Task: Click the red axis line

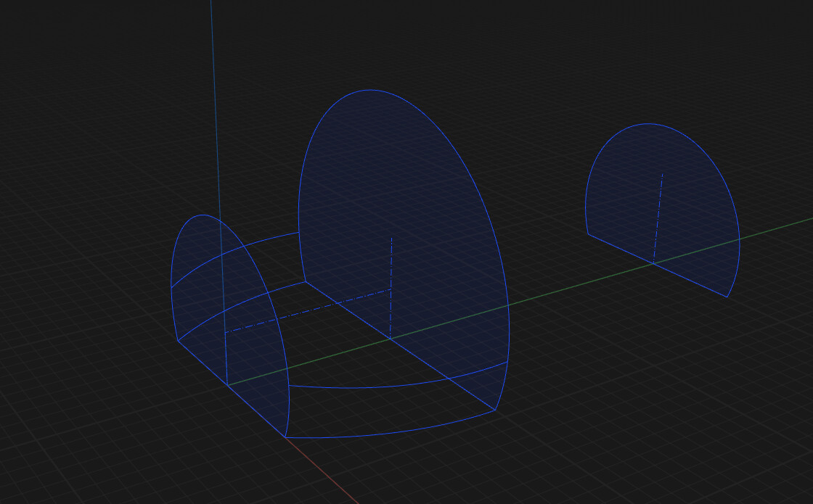Action: coord(322,471)
